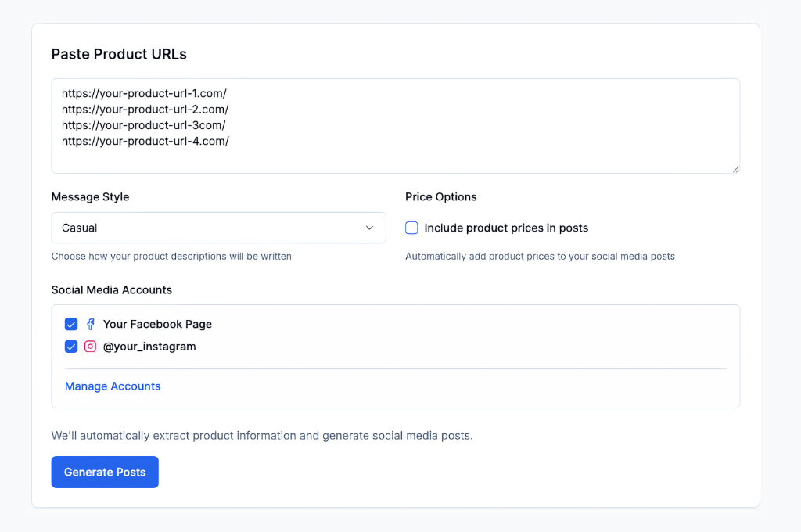Uncheck Your Facebook Page account
This screenshot has width=801, height=532.
[71, 324]
